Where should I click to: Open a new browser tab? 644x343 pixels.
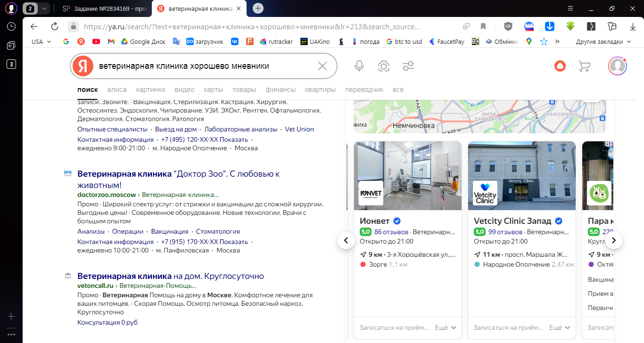[x=258, y=8]
